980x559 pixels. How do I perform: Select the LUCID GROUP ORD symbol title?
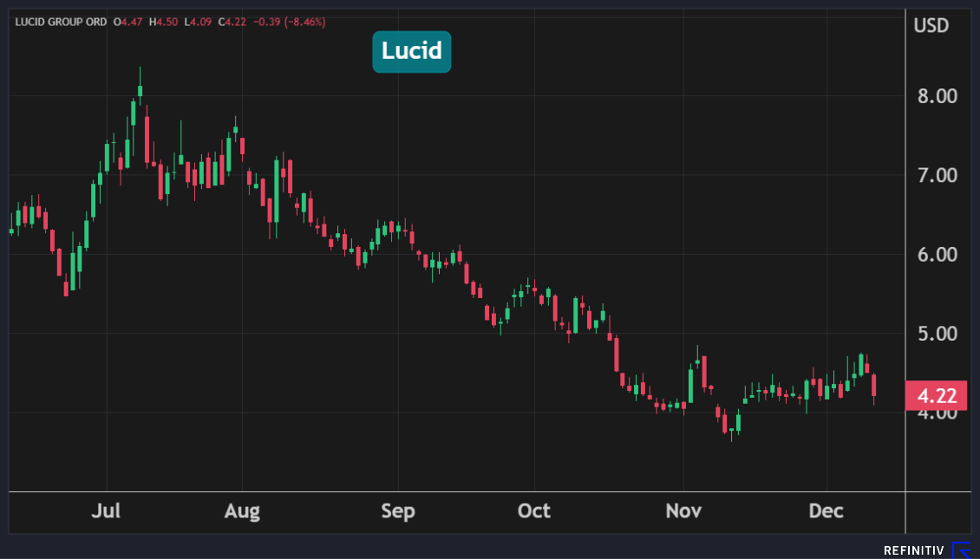[x=61, y=22]
